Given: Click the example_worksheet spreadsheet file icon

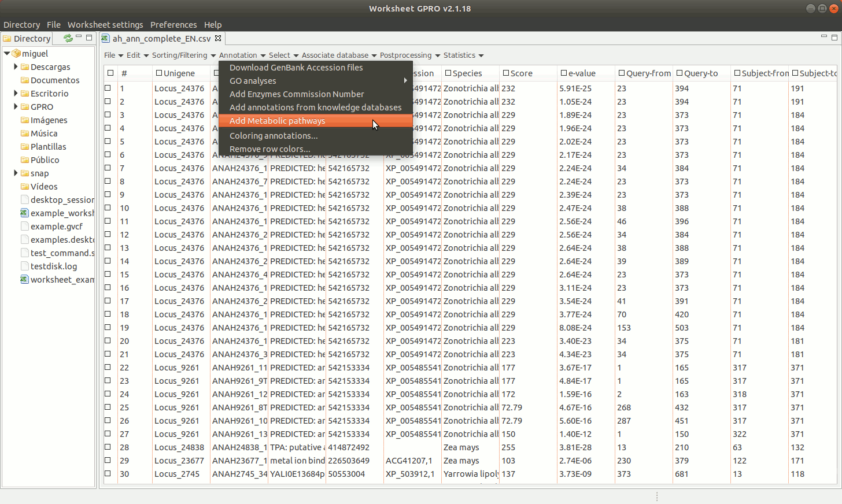Looking at the screenshot, I should pos(24,213).
